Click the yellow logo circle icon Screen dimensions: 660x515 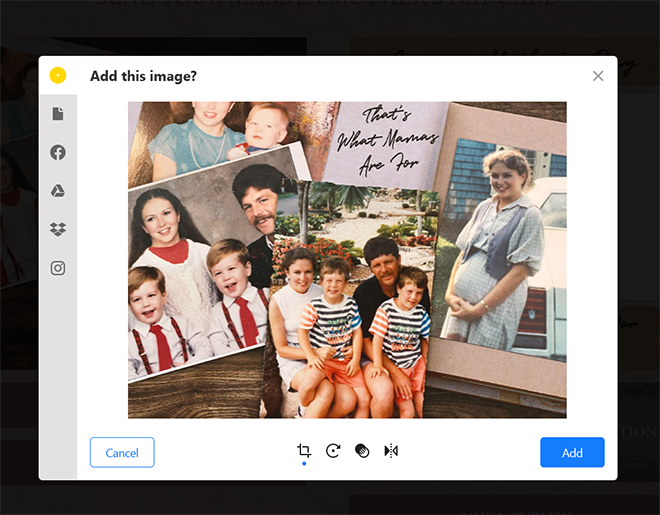[58, 75]
